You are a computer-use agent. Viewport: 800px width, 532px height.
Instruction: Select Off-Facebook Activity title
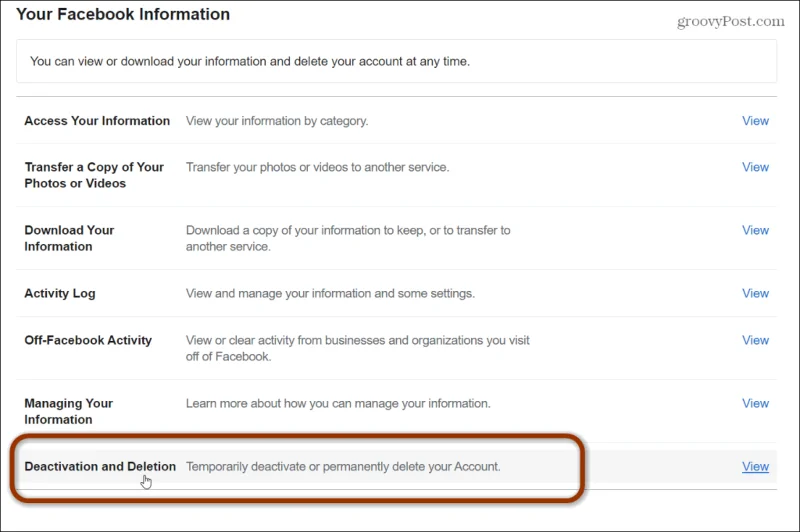tap(88, 340)
